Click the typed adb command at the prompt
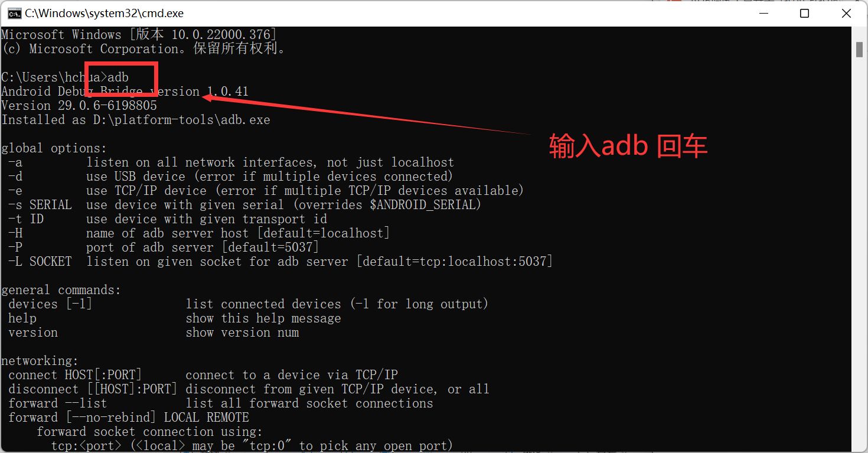 (x=118, y=77)
